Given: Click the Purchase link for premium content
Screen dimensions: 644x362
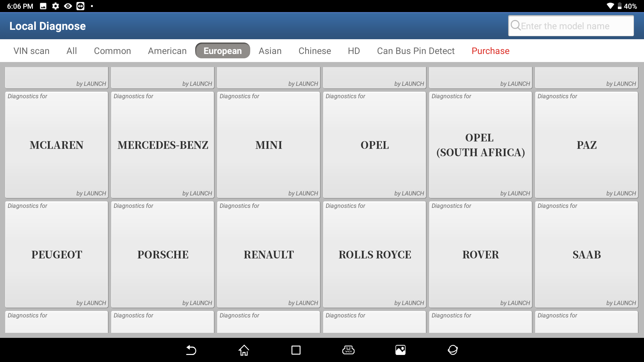Looking at the screenshot, I should pos(490,50).
